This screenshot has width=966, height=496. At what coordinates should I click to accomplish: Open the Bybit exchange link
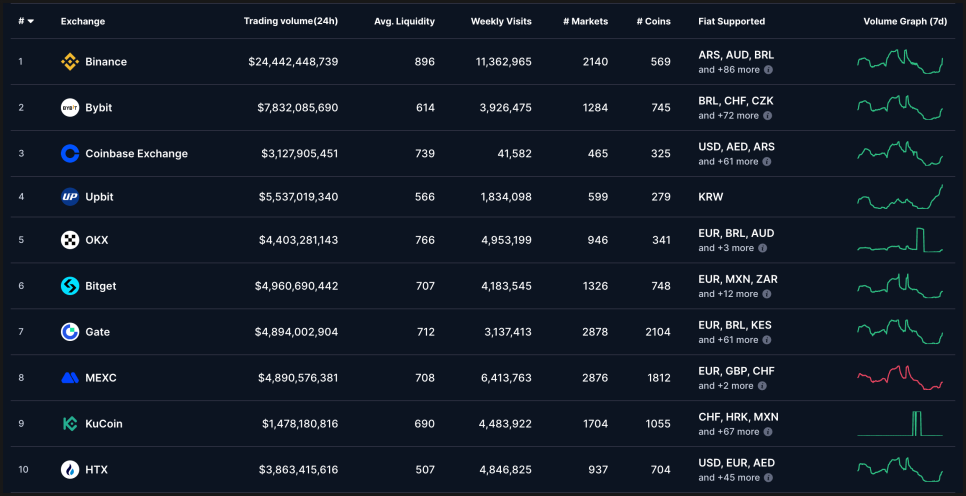pyautogui.click(x=99, y=108)
